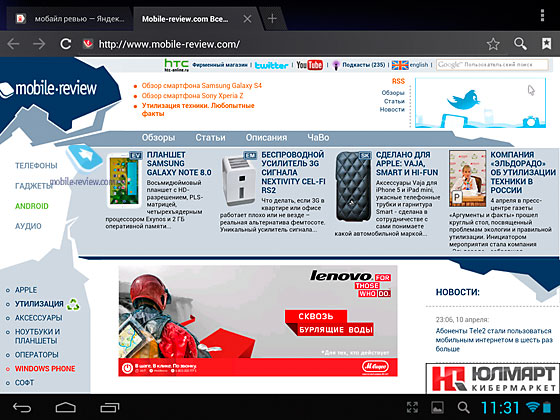Open browser overflow menu dots
560x420 pixels.
pos(542,15)
